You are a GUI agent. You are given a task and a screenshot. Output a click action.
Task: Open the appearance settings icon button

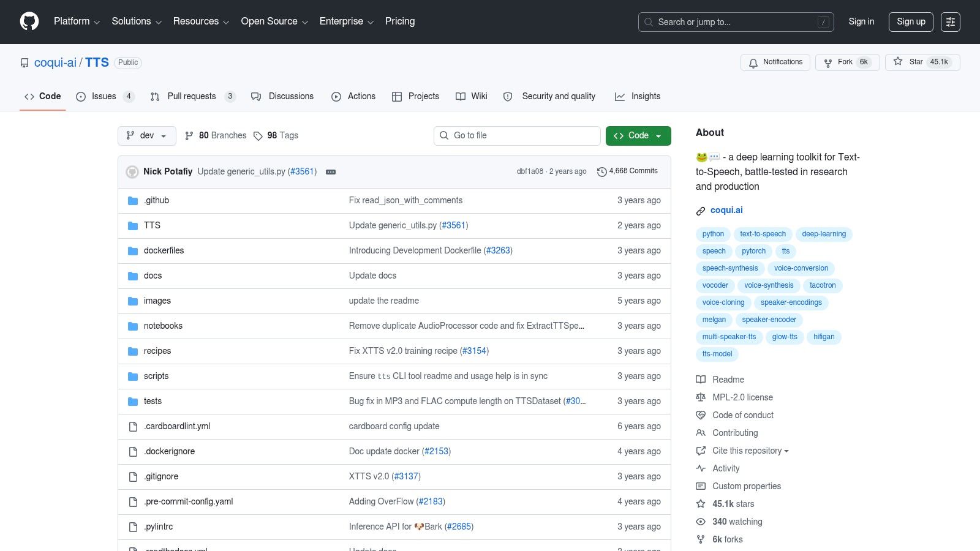(x=951, y=22)
